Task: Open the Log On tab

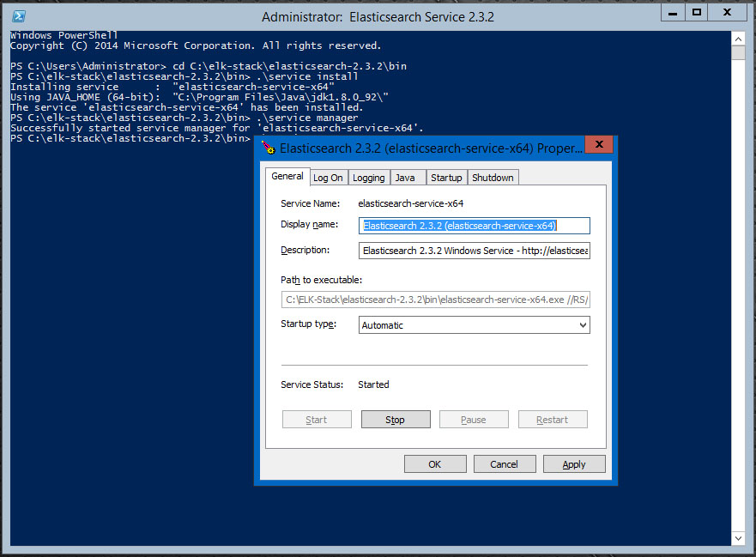Action: pos(328,178)
